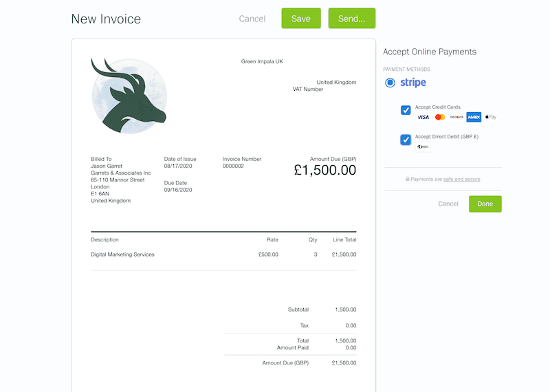
Task: Click the Stripe logo
Action: 413,83
